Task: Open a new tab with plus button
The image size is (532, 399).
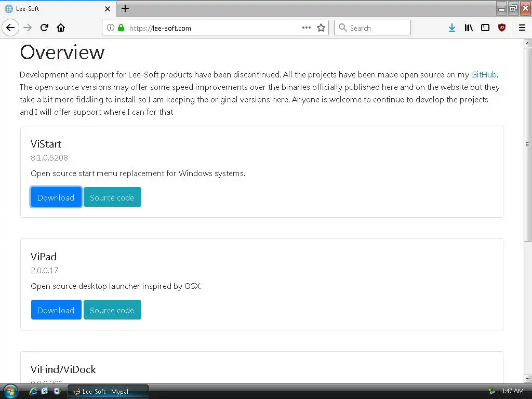Action: tap(125, 8)
